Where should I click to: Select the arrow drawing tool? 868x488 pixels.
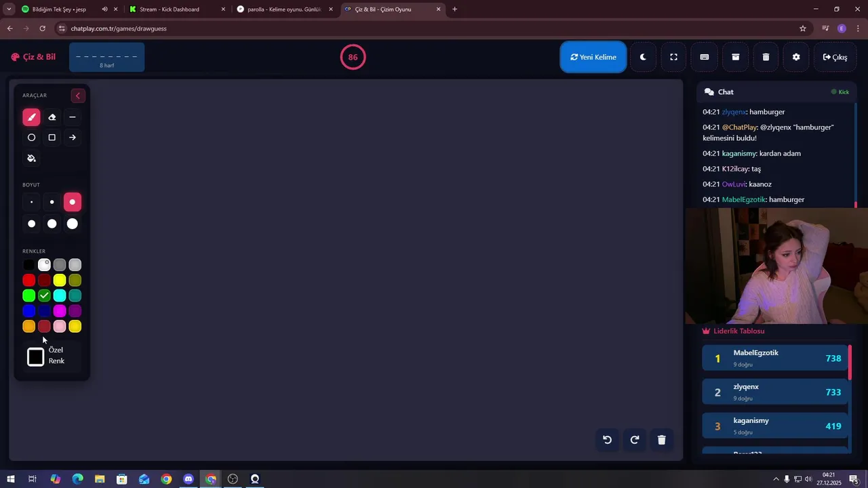(73, 138)
